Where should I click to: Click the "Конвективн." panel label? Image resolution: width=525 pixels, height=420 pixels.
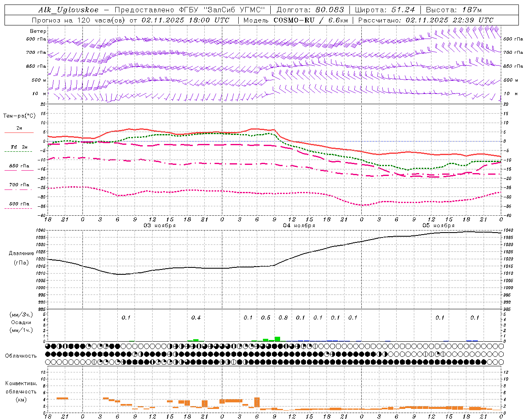(x=21, y=383)
